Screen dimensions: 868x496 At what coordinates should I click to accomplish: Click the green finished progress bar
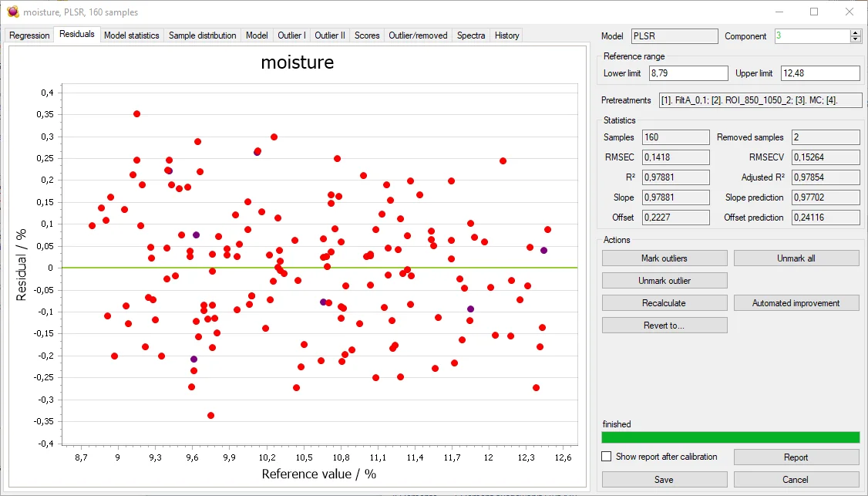coord(730,437)
